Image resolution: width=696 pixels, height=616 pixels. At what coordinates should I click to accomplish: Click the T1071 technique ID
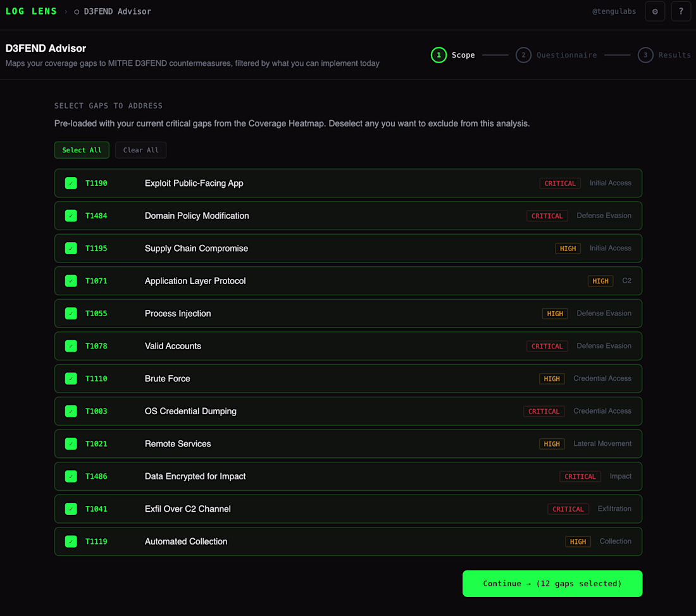coord(96,281)
